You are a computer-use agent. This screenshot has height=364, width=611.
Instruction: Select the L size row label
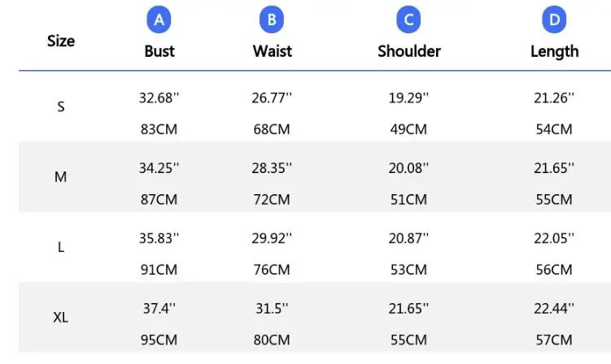pos(61,247)
